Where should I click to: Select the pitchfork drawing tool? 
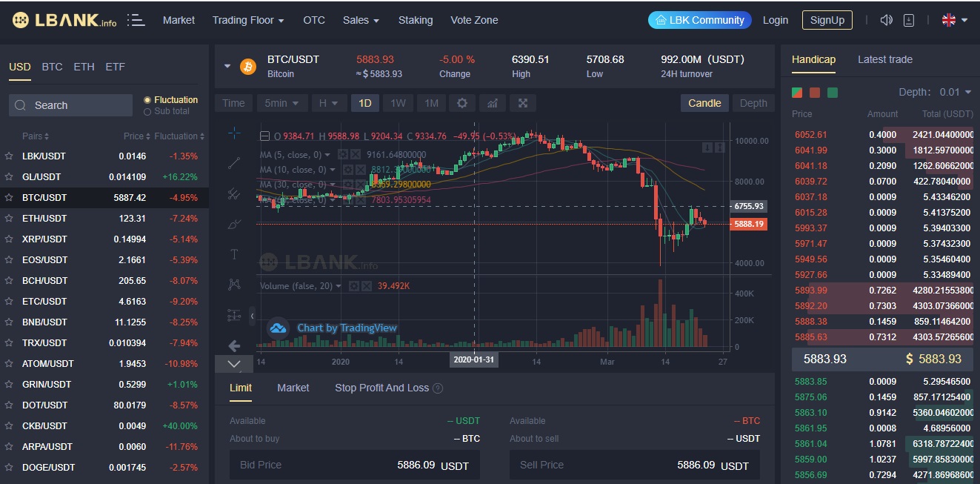[x=234, y=193]
